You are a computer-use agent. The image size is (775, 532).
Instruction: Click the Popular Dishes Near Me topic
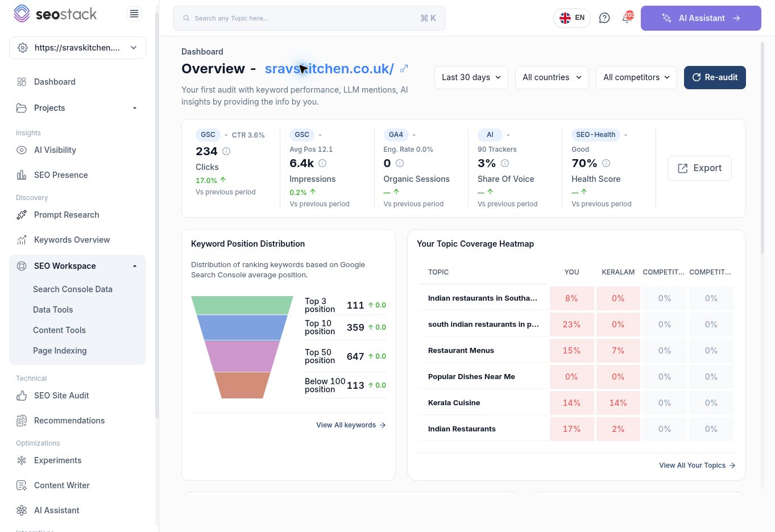pos(471,377)
